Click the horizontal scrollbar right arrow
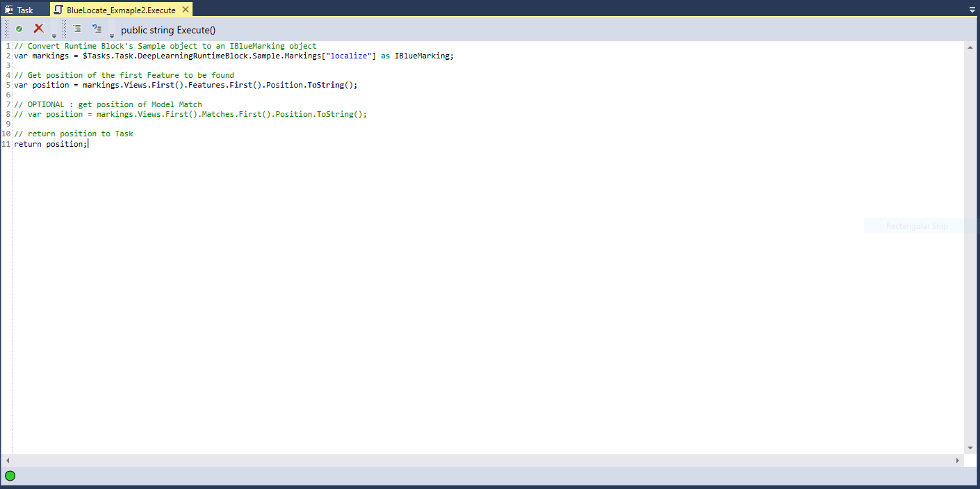980x489 pixels. click(x=958, y=460)
